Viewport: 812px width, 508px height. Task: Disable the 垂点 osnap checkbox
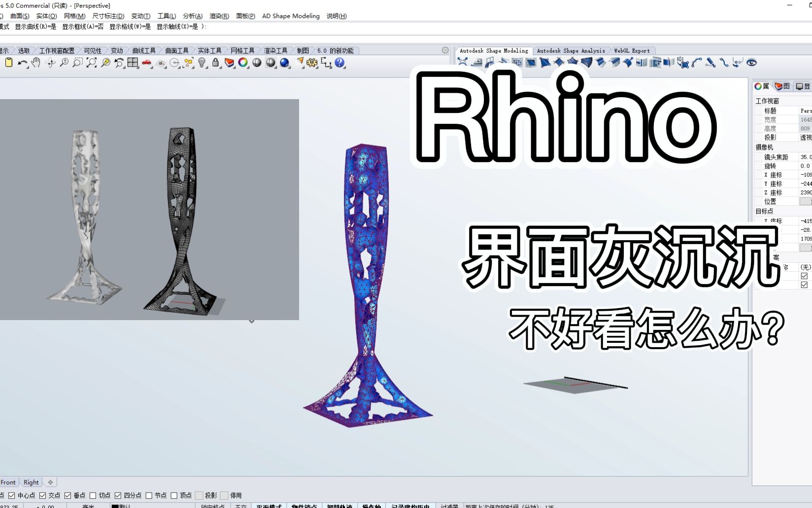68,495
